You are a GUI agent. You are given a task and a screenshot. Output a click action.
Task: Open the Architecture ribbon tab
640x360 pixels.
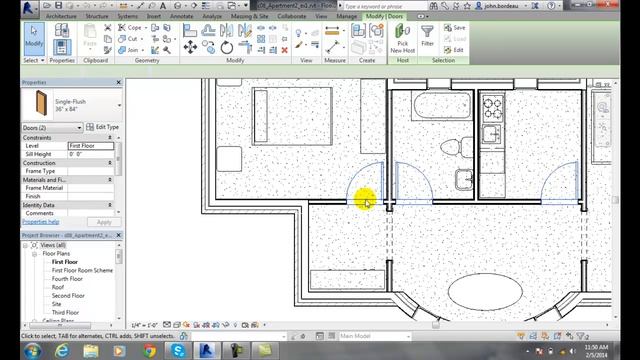pos(61,16)
